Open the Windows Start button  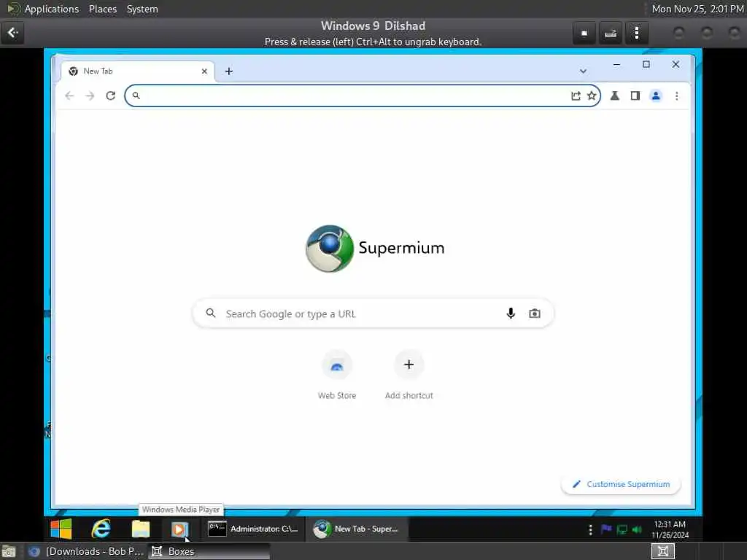point(61,529)
